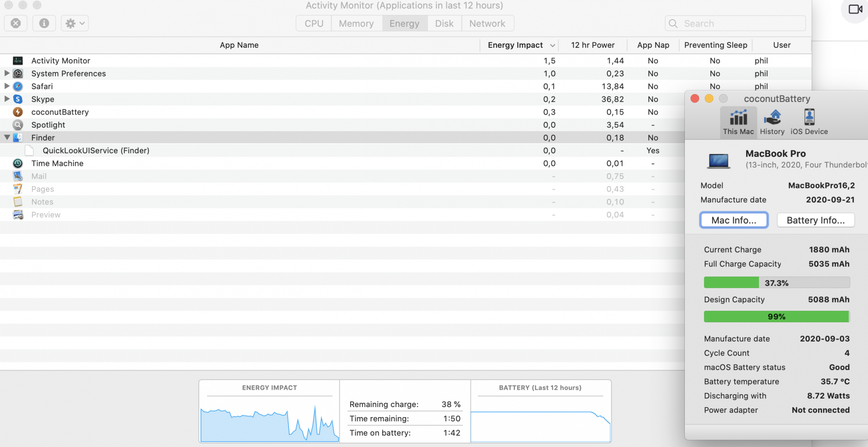Sort by User column header
This screenshot has width=868, height=447.
click(782, 45)
